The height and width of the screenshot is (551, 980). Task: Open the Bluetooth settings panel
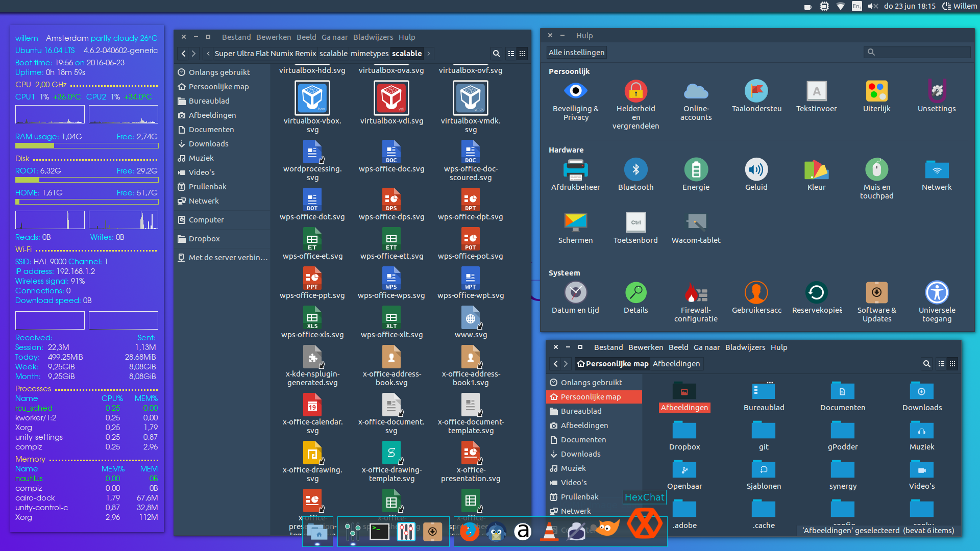point(635,174)
